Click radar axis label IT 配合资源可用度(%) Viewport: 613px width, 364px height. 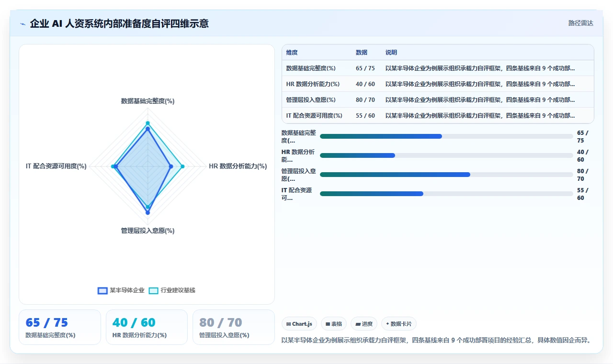56,166
